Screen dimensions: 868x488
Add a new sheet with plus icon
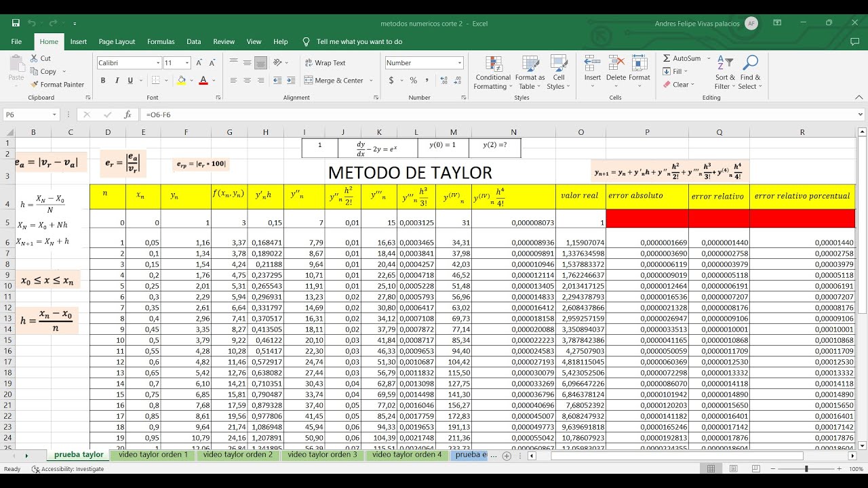[x=507, y=455]
